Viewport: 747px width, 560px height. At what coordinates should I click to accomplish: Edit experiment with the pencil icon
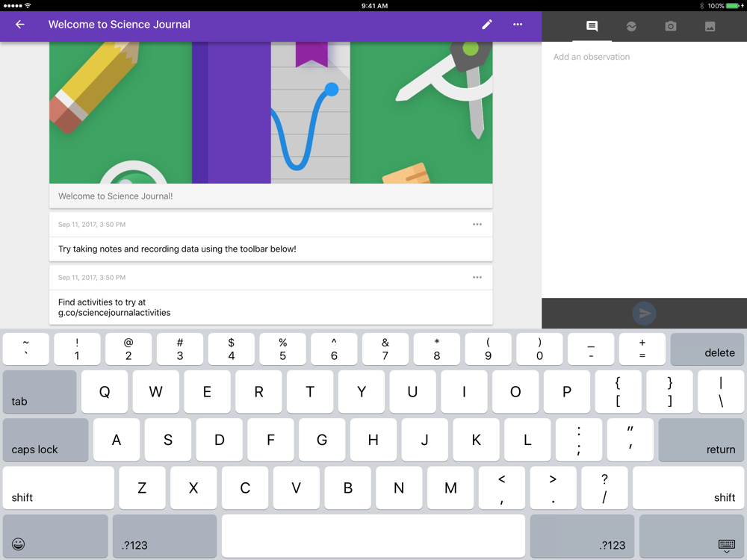point(486,25)
